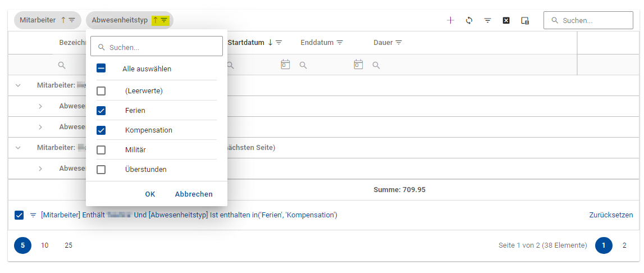The width and height of the screenshot is (644, 273).
Task: Click the Excel export icon
Action: [506, 20]
